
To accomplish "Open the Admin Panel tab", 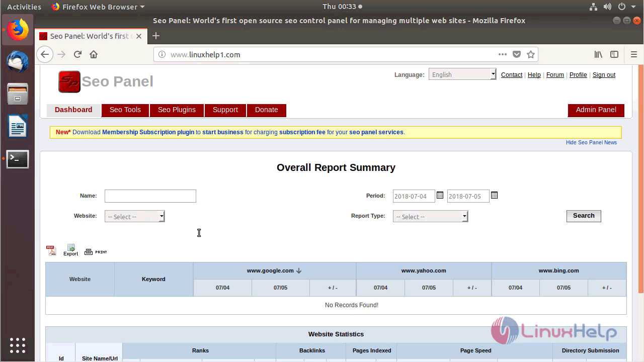I will [596, 110].
